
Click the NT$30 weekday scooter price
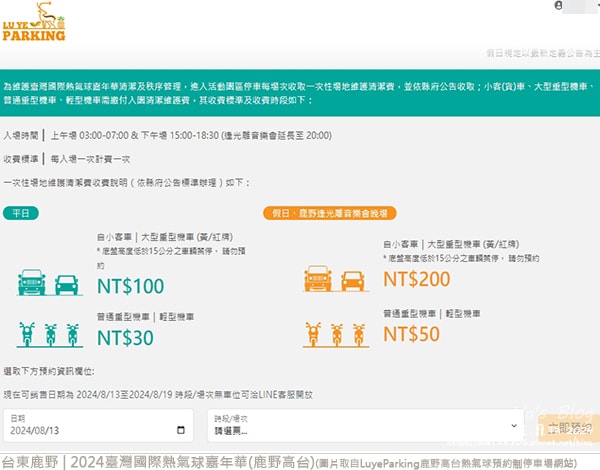[125, 338]
